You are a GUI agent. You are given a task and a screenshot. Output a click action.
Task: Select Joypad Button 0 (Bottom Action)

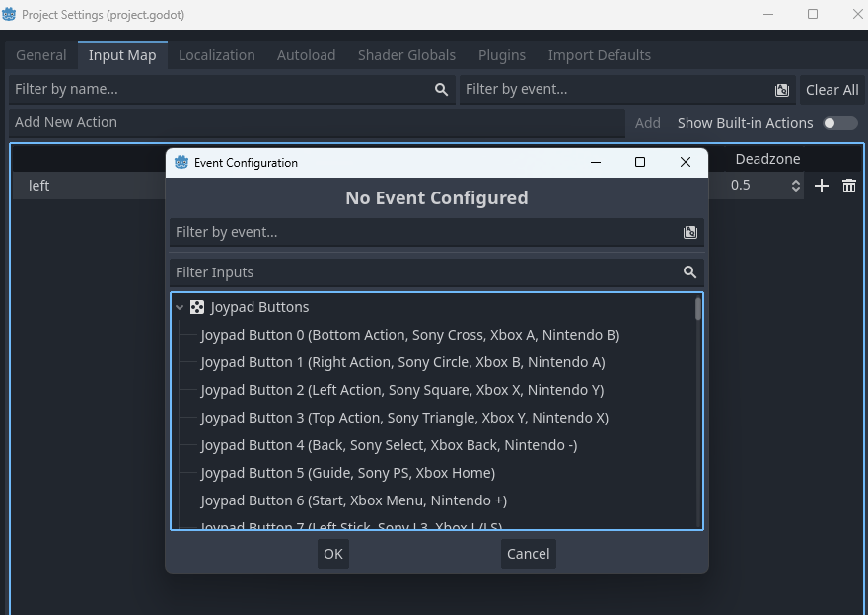point(409,335)
